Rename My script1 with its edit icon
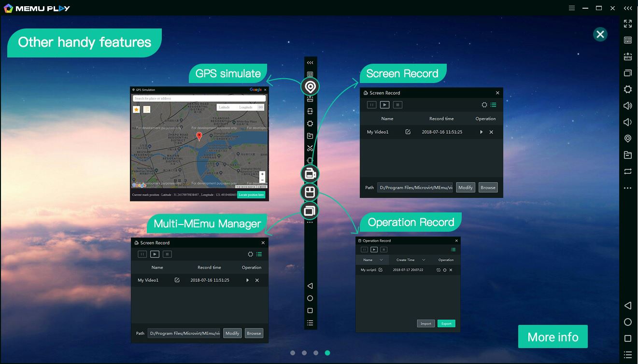 pyautogui.click(x=381, y=270)
